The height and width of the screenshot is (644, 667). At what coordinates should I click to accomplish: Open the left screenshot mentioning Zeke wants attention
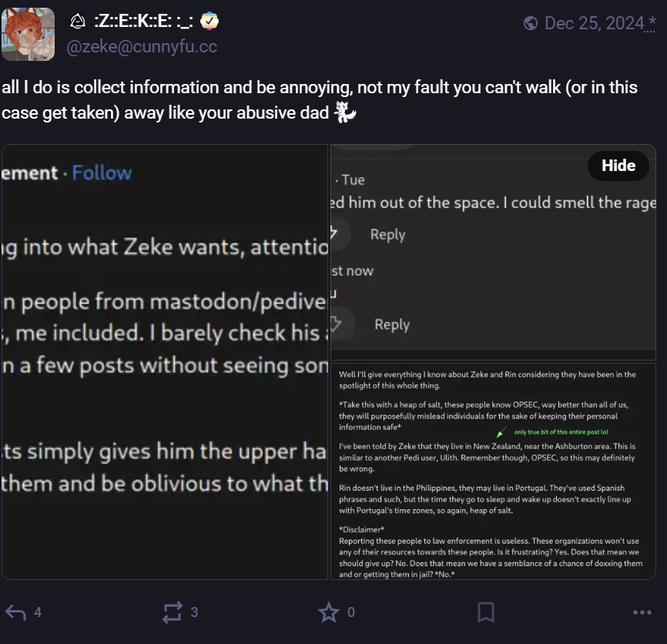165,362
